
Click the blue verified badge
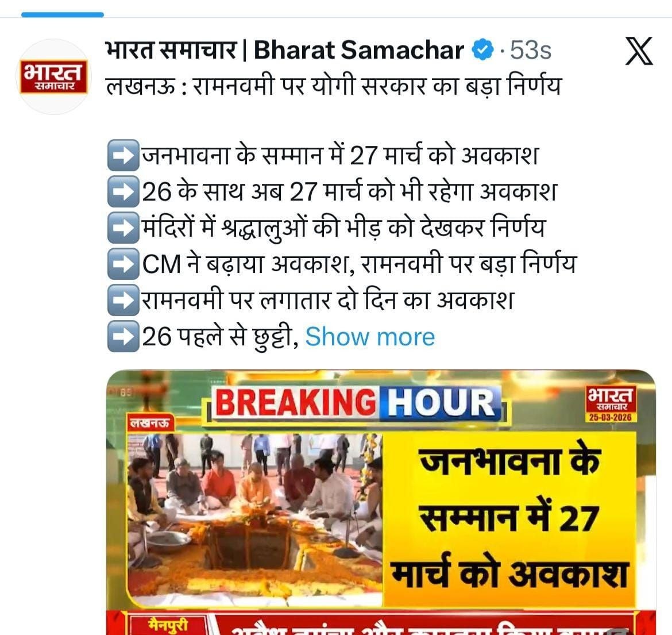coord(482,50)
